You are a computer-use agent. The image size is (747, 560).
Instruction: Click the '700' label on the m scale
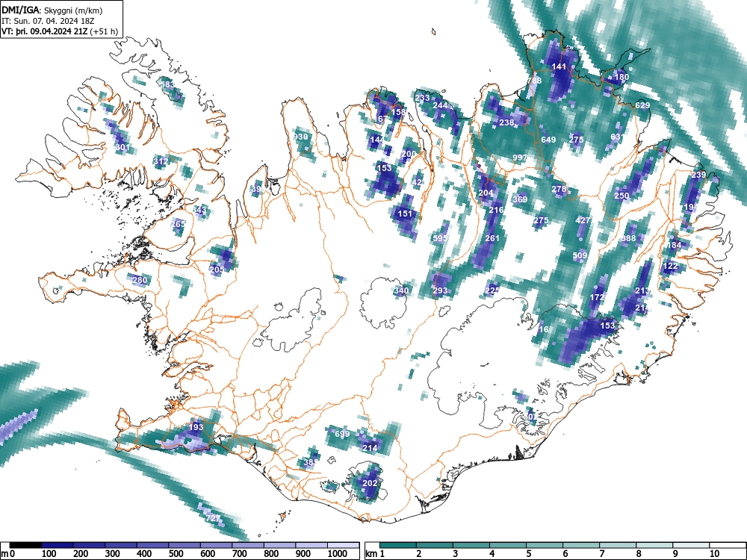click(240, 554)
